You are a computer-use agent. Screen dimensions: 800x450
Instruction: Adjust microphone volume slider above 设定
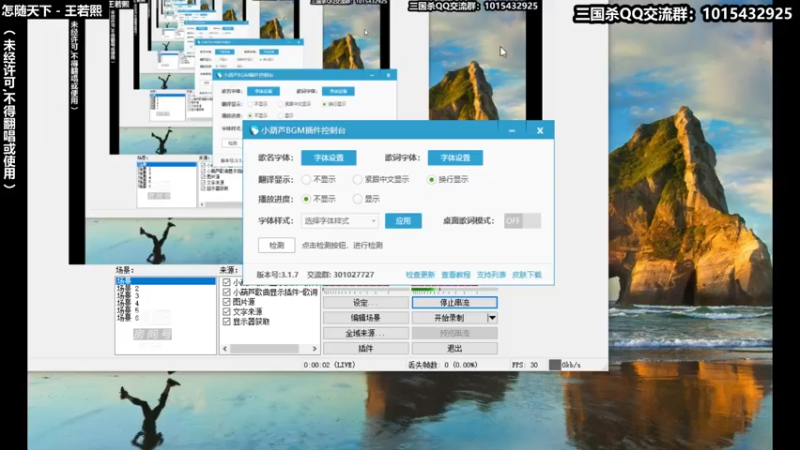[365, 290]
